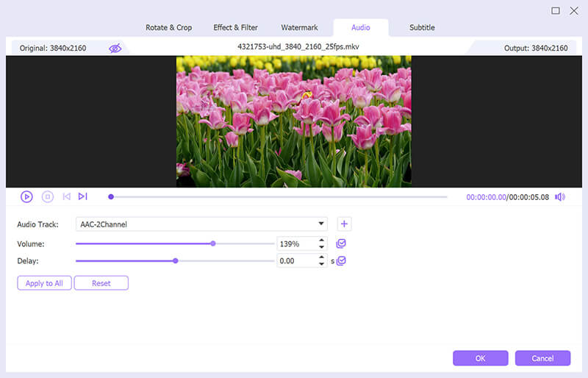This screenshot has width=588, height=378.
Task: Click Output: 3840x2160 label
Action: (x=536, y=48)
